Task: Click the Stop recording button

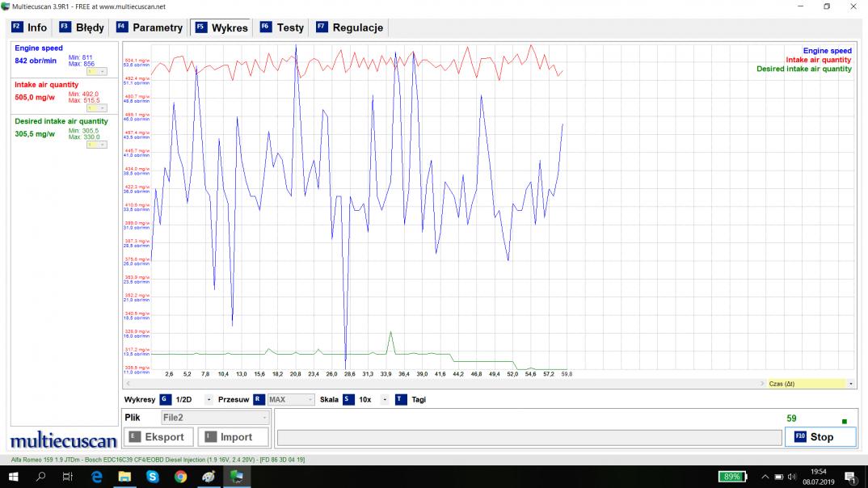Action: [820, 436]
